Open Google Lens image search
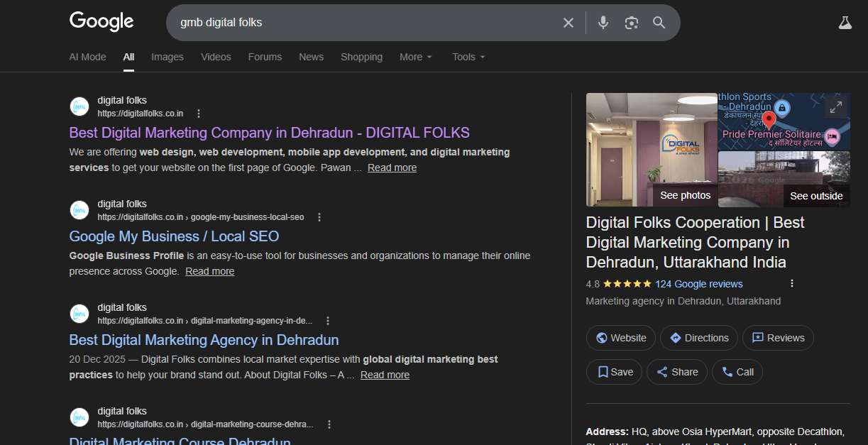 (x=631, y=23)
